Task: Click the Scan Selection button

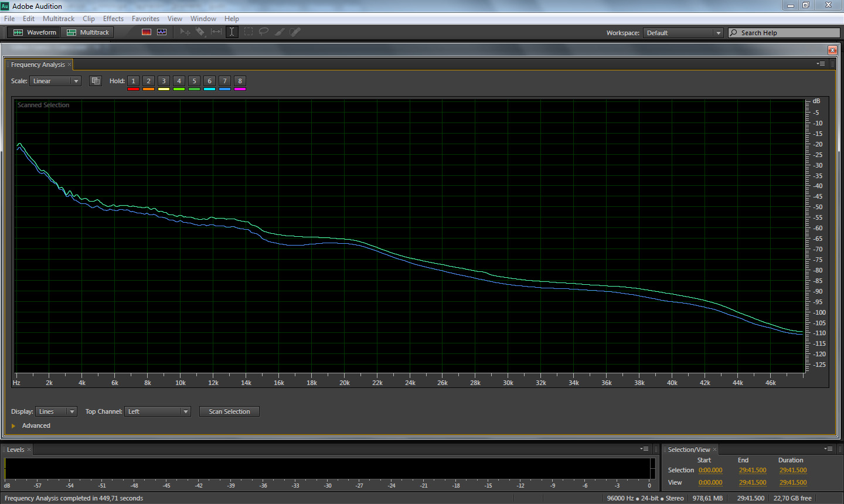Action: click(229, 411)
